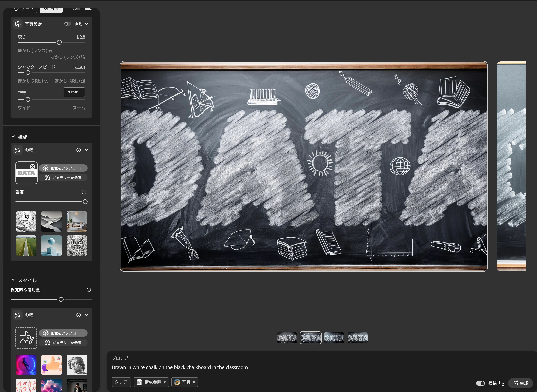The width and height of the screenshot is (537, 392).
Task: Click the クリア button
Action: [x=121, y=382]
